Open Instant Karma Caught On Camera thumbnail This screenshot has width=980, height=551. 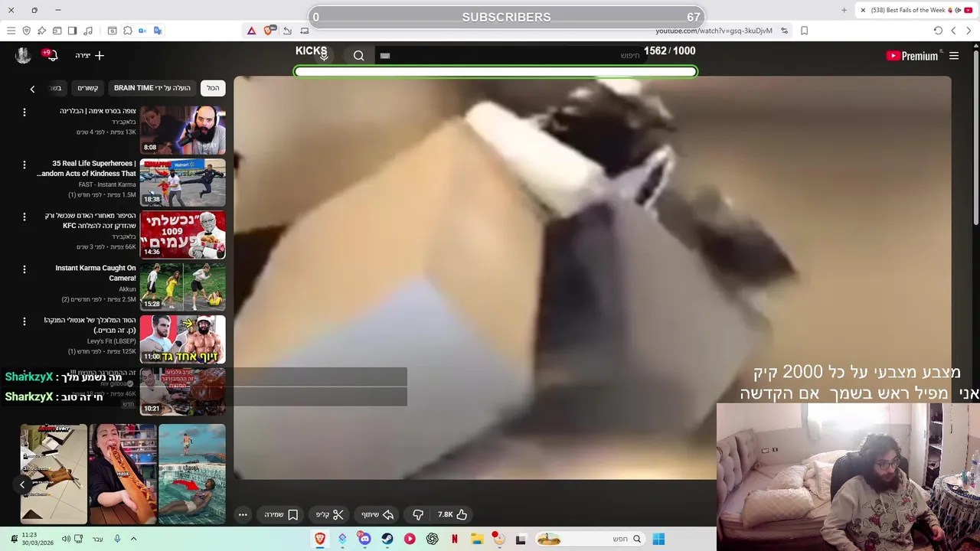coord(182,287)
